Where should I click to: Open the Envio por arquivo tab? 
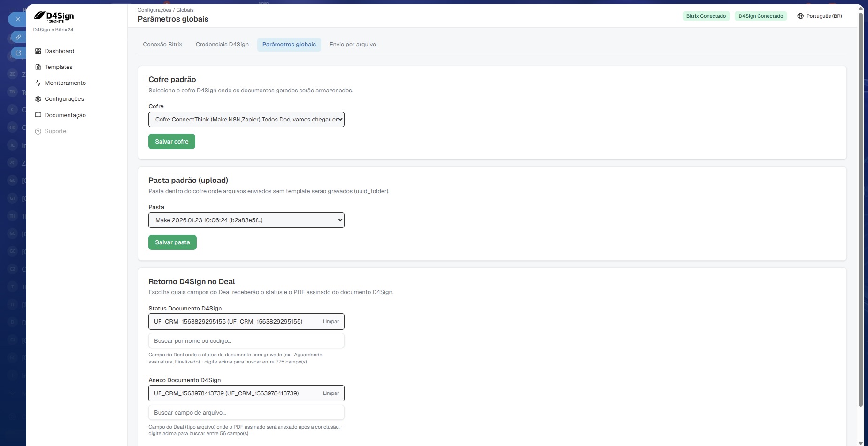tap(353, 45)
